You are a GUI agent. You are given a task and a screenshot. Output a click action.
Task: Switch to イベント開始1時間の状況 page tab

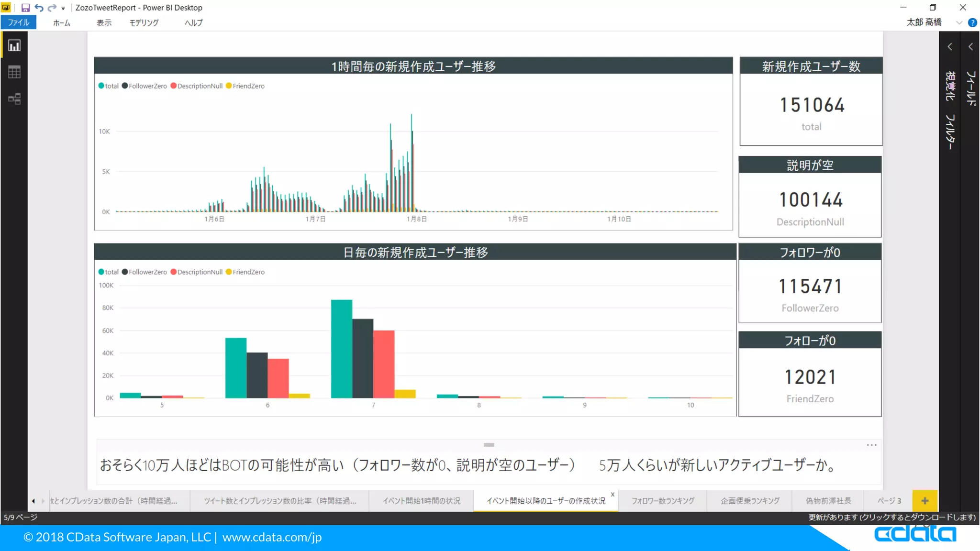[x=422, y=501]
